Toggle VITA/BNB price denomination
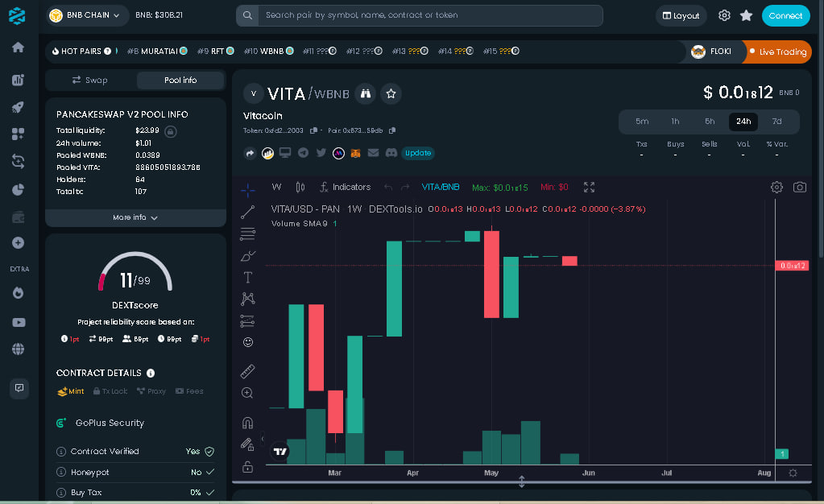The image size is (824, 504). [441, 187]
